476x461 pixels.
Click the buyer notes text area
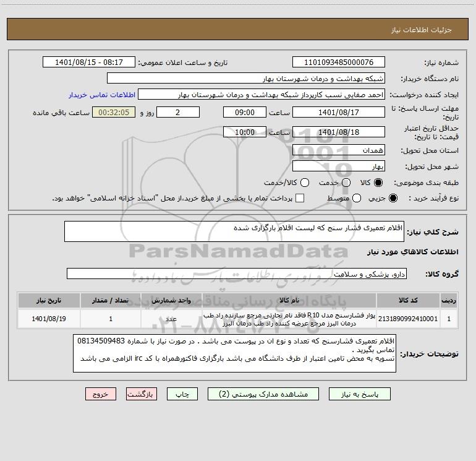[x=234, y=353]
